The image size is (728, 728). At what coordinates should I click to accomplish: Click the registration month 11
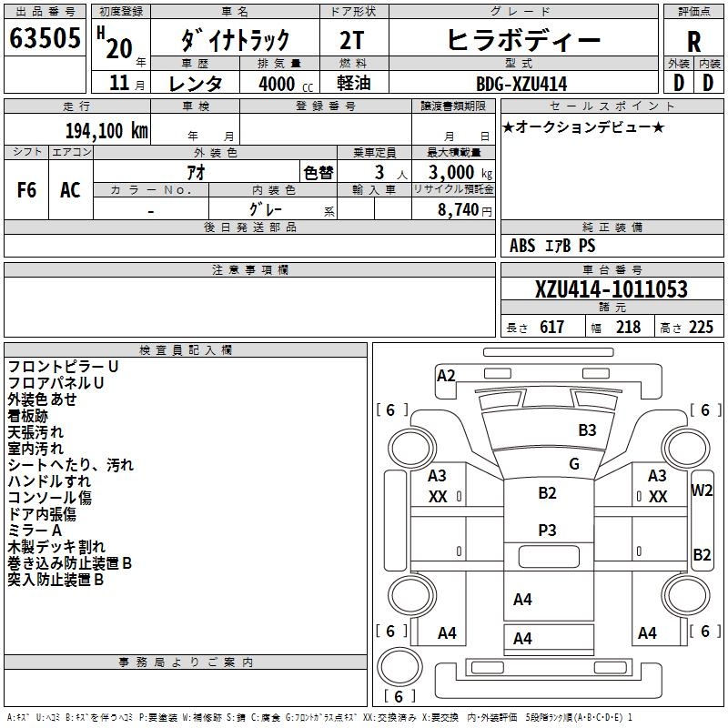119,83
